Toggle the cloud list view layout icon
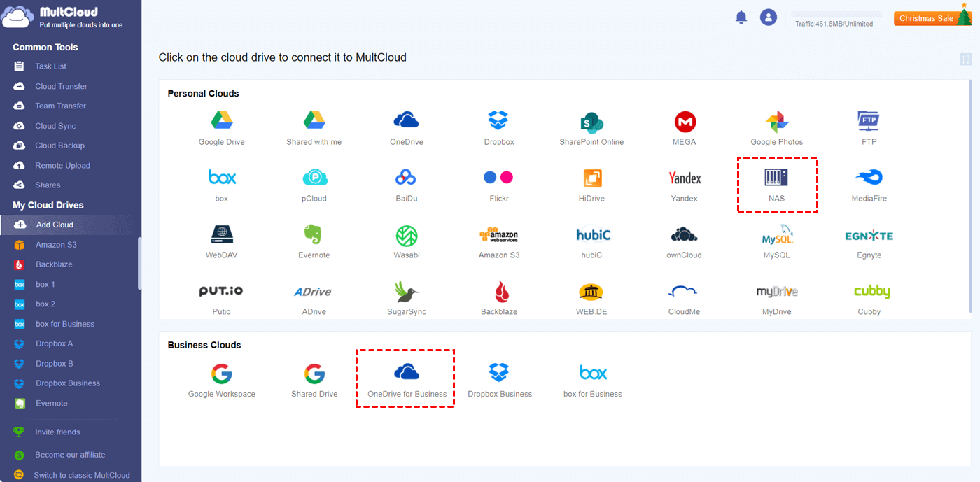Viewport: 980px width, 482px height. click(x=966, y=59)
